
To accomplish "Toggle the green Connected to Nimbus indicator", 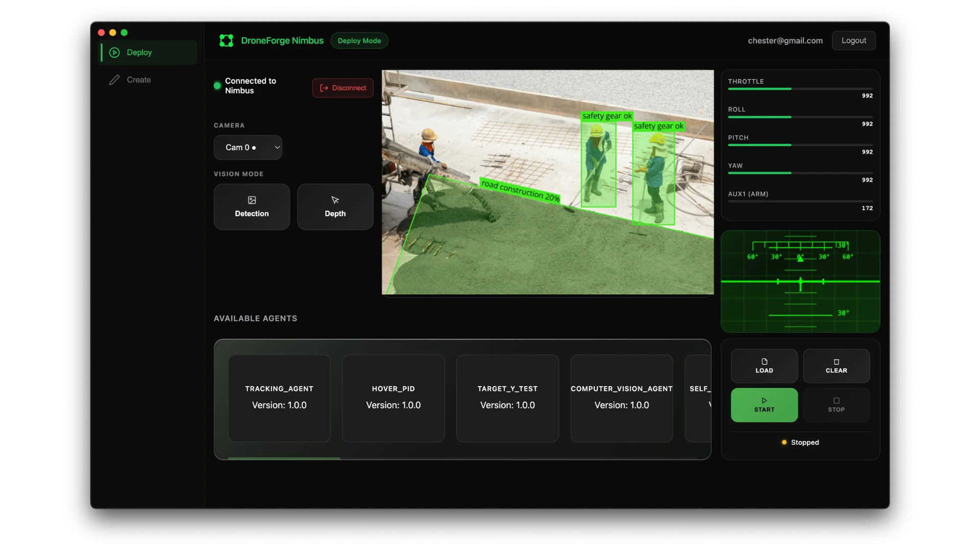I will tap(217, 86).
